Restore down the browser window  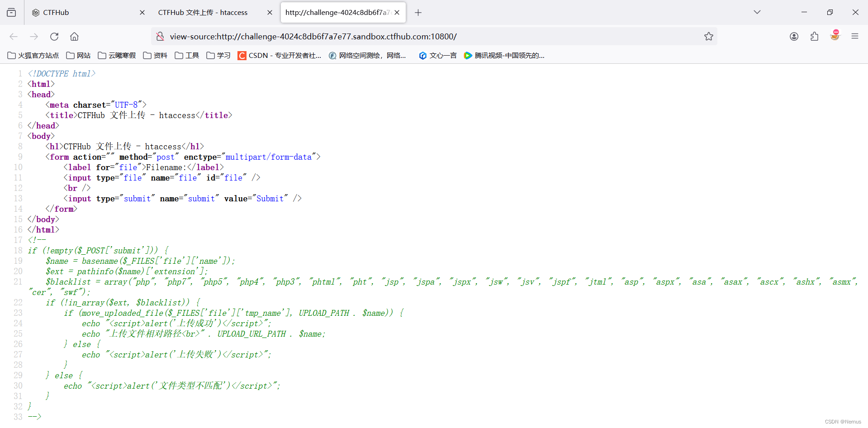coord(830,12)
